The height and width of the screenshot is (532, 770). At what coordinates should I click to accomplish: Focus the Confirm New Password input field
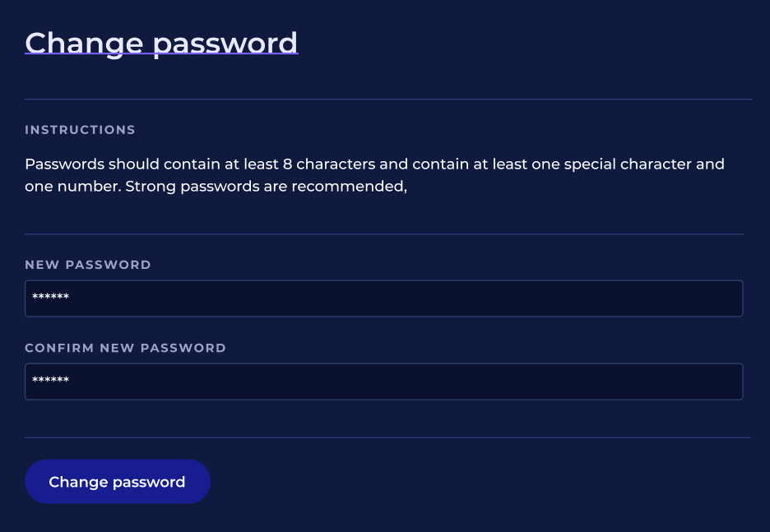383,382
